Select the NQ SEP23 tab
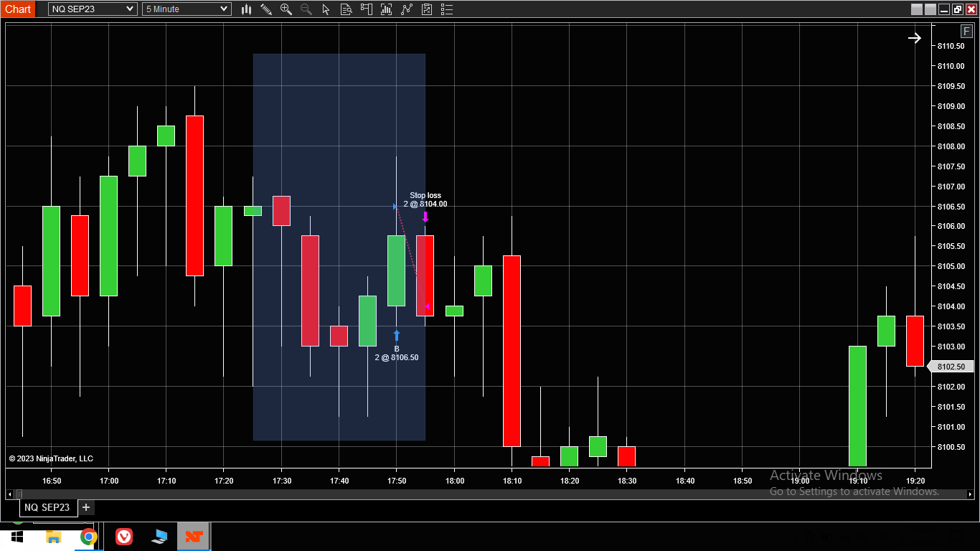The image size is (980, 551). [47, 507]
